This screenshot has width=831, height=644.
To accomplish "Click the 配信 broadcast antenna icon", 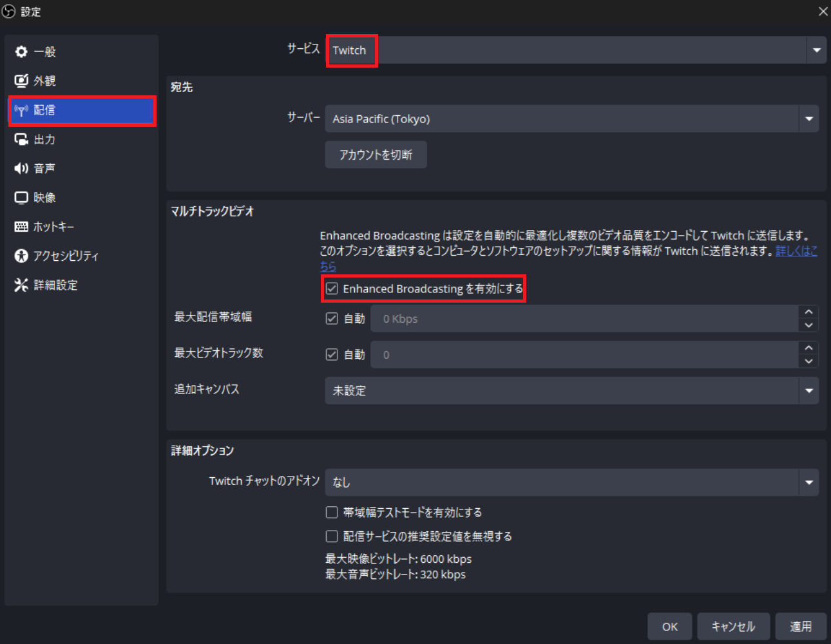I will [21, 110].
